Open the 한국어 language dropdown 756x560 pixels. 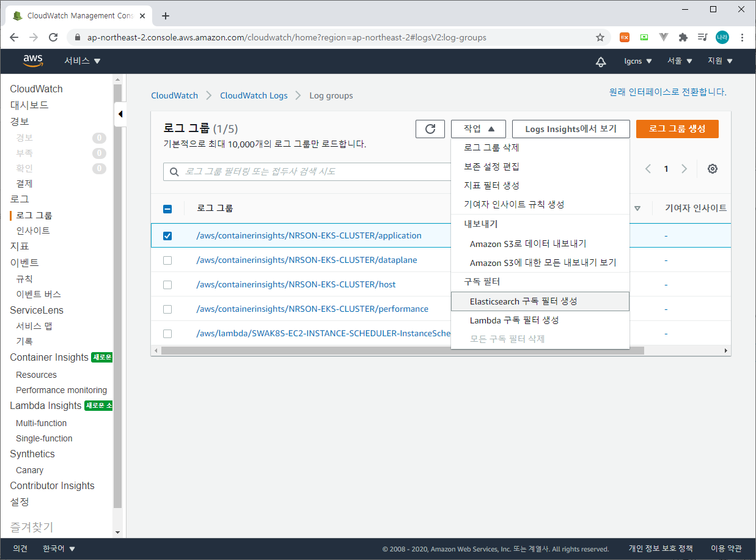pos(59,548)
